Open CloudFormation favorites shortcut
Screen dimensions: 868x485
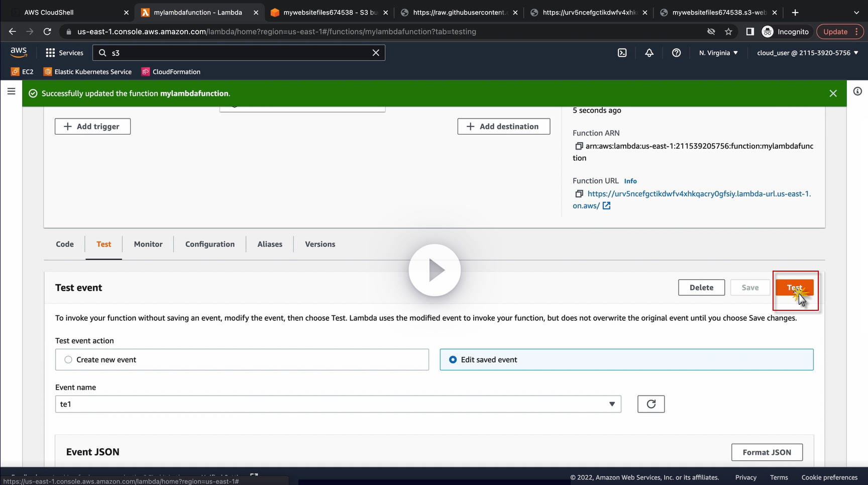click(x=171, y=72)
